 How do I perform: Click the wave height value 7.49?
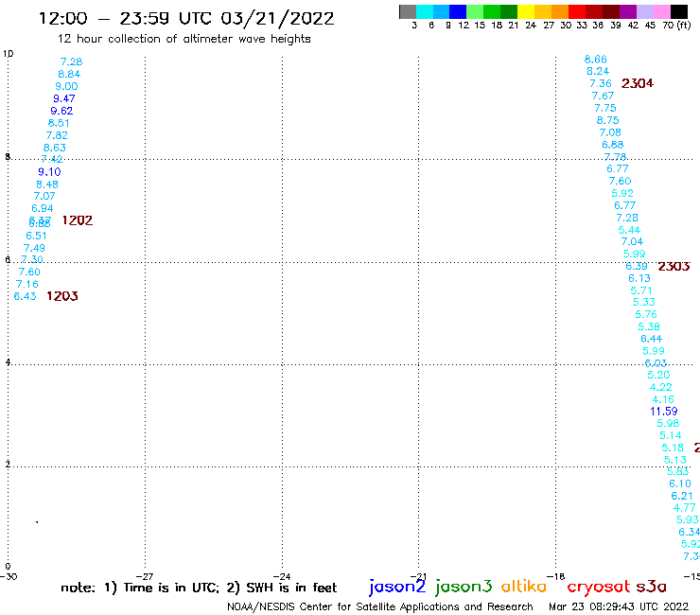pos(34,248)
